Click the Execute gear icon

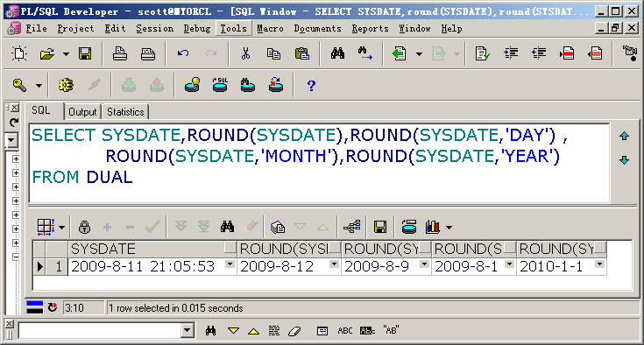66,85
